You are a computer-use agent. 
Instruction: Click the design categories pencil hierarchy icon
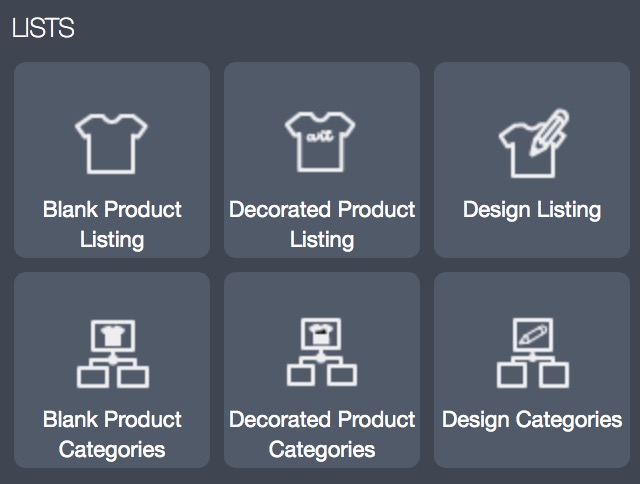tap(533, 353)
